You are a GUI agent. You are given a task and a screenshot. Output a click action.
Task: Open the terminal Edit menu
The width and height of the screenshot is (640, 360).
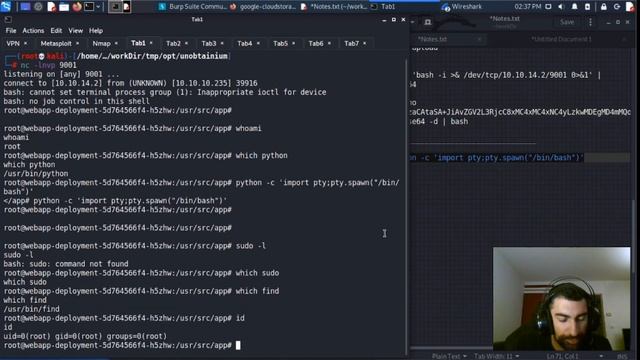point(56,31)
